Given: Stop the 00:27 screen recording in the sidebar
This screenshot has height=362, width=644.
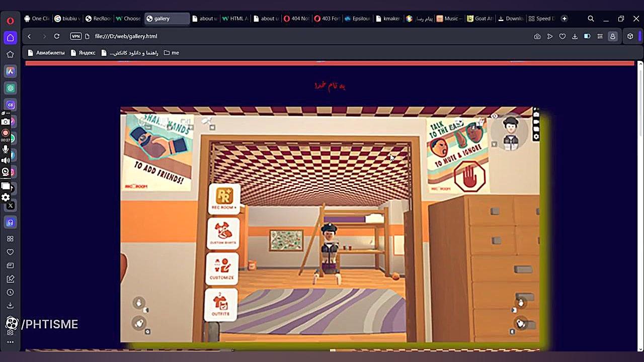Looking at the screenshot, I should (6, 133).
